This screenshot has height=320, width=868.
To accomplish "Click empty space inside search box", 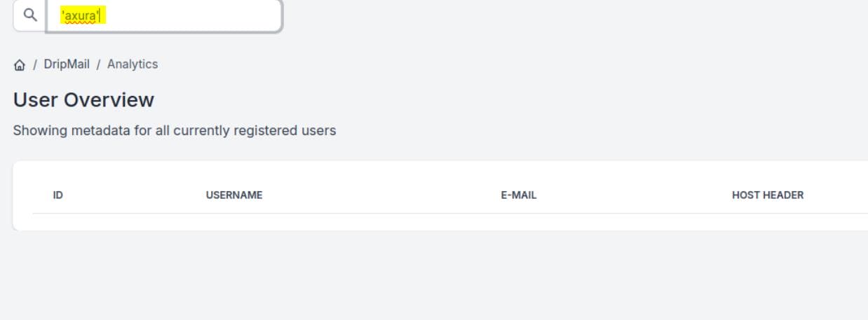I will tap(196, 15).
